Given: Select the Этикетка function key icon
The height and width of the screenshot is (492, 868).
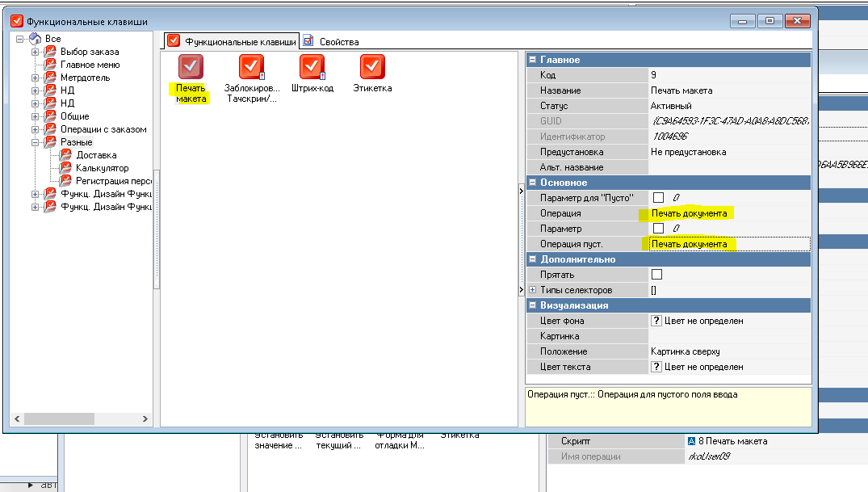Looking at the screenshot, I should click(x=372, y=67).
